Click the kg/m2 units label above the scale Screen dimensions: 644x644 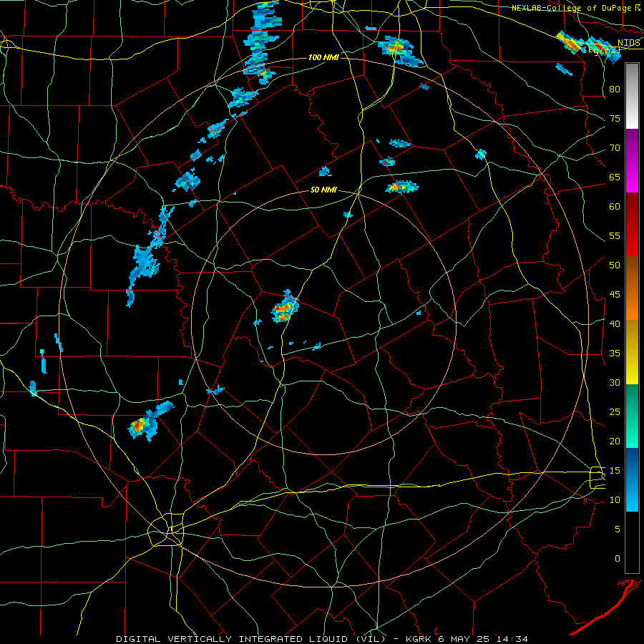click(x=602, y=50)
